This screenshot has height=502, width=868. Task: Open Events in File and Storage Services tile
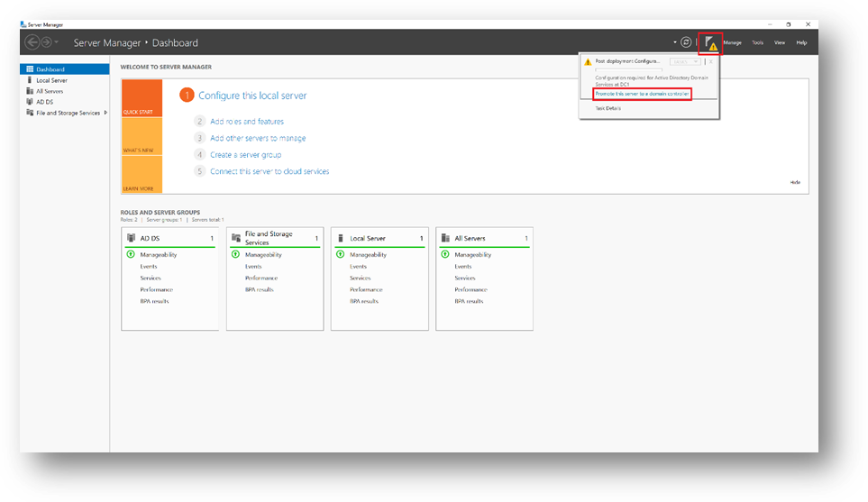coord(253,266)
